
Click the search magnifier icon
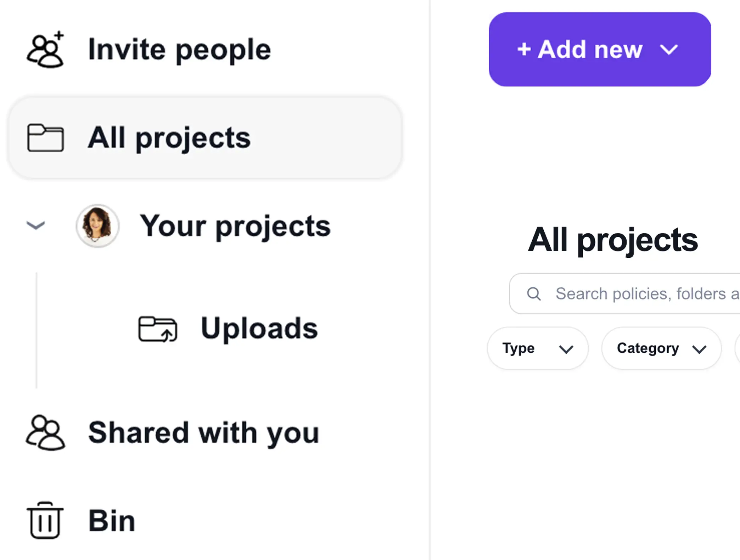coord(534,294)
